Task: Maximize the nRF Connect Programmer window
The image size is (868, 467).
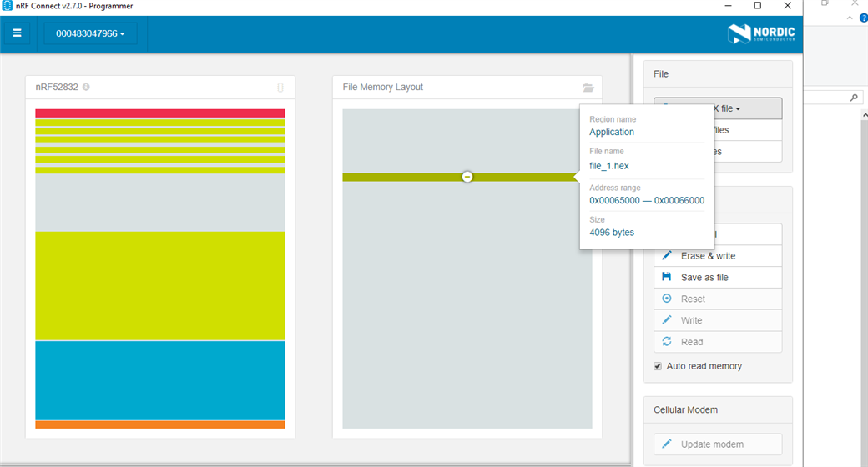Action: (758, 6)
